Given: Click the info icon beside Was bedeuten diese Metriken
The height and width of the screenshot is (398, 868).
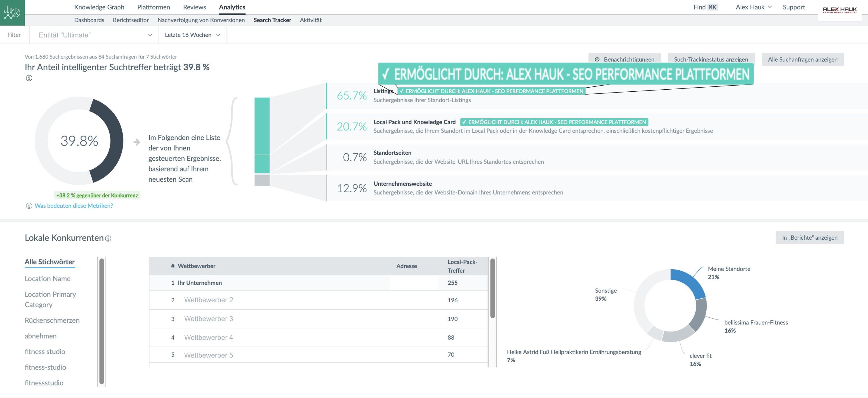Looking at the screenshot, I should pos(29,206).
